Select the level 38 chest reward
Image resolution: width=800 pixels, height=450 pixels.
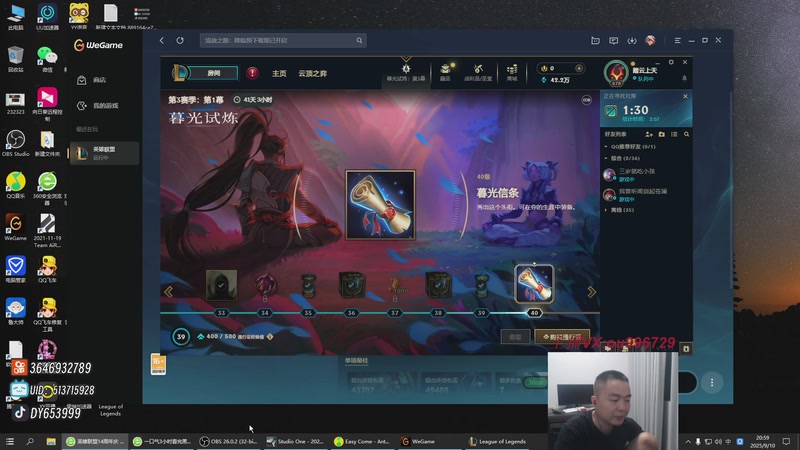[x=438, y=285]
